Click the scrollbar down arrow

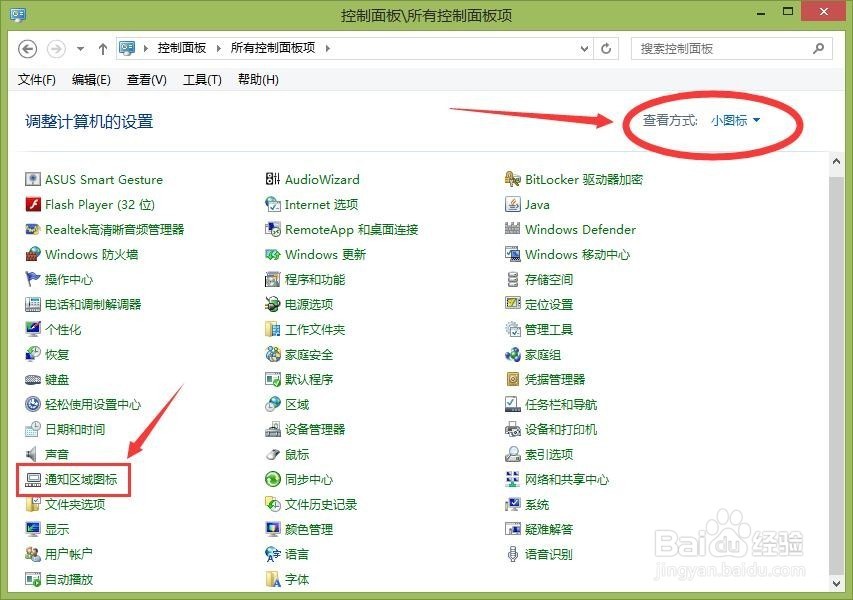click(836, 584)
